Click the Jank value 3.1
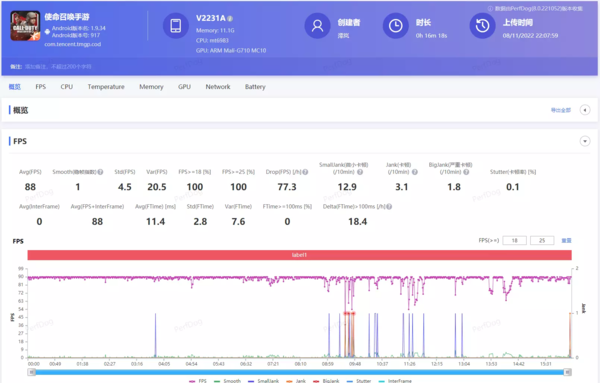600x383 pixels. (x=401, y=187)
